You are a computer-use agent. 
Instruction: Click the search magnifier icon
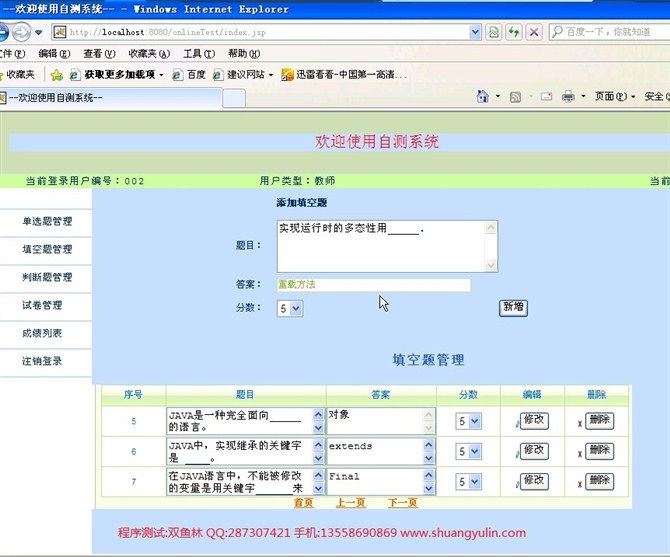coord(557,32)
